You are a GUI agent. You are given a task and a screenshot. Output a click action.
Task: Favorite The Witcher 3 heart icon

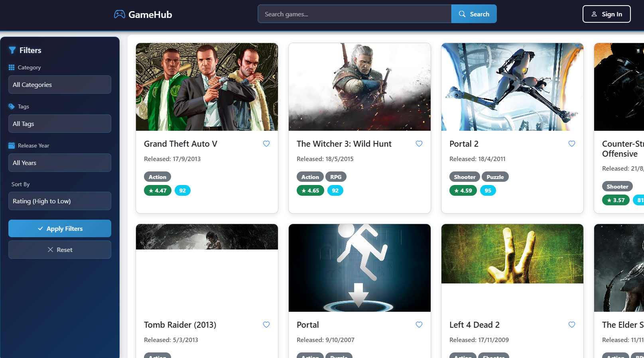pos(419,144)
